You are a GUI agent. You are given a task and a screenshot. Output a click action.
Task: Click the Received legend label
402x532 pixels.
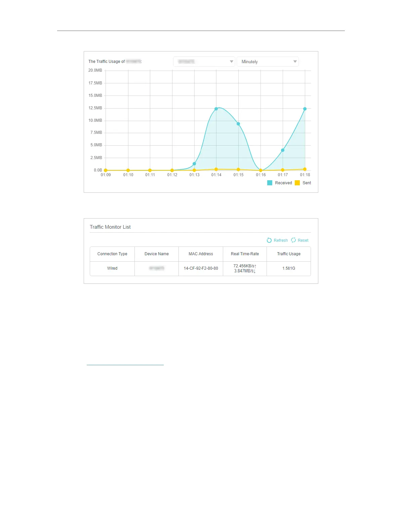coord(283,183)
